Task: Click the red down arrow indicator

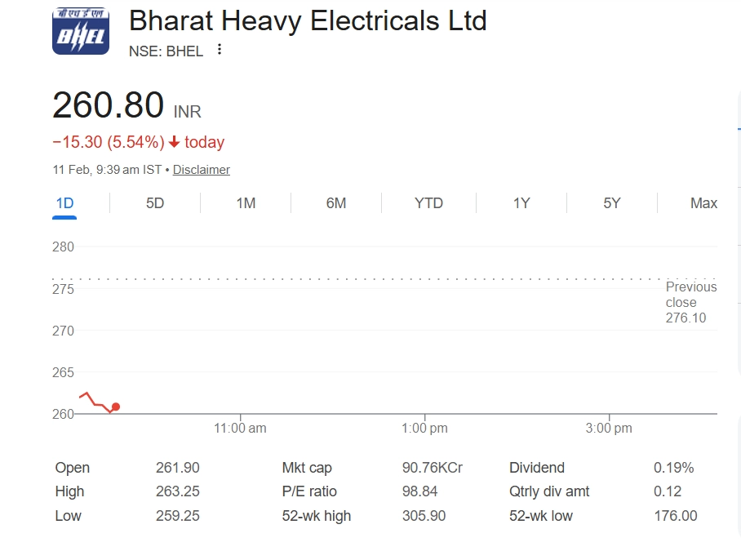Action: click(x=174, y=142)
